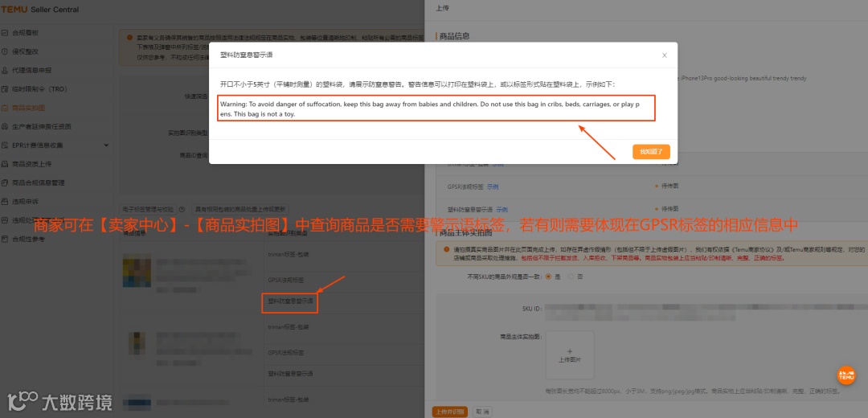868x418 pixels.
Task: Click the orange TEMU floating chat icon
Action: tap(845, 376)
